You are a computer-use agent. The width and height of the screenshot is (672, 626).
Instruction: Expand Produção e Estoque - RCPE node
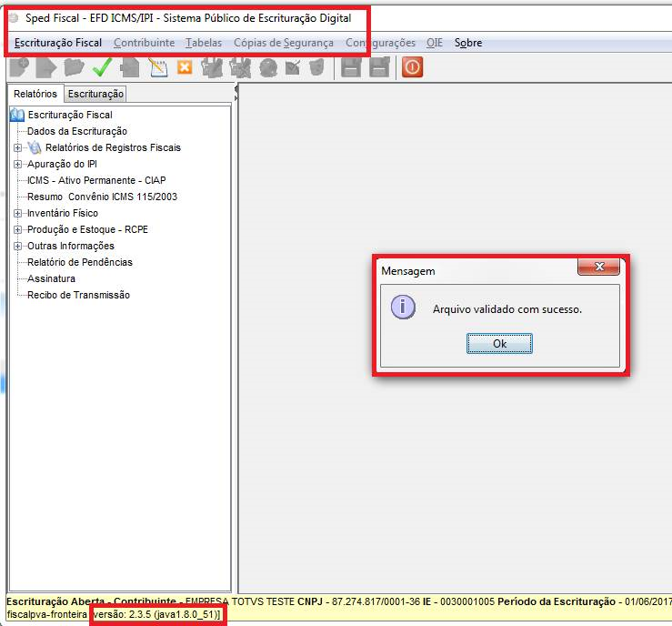[x=17, y=230]
